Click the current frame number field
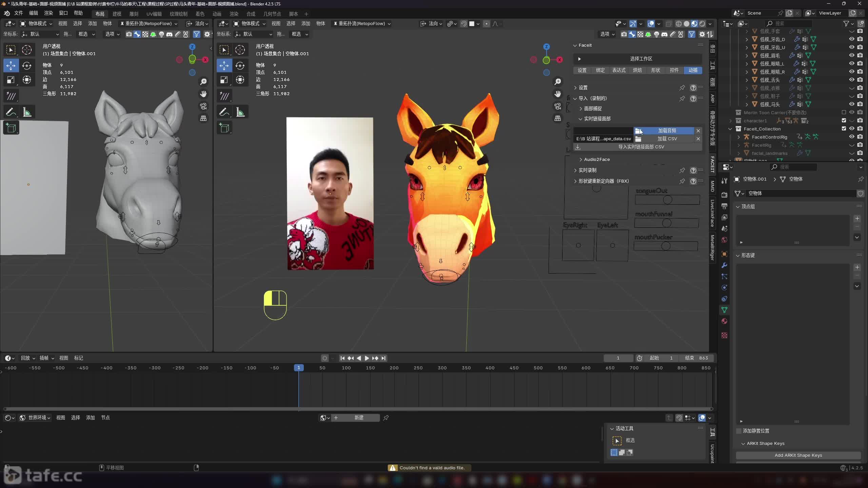 [x=618, y=358]
